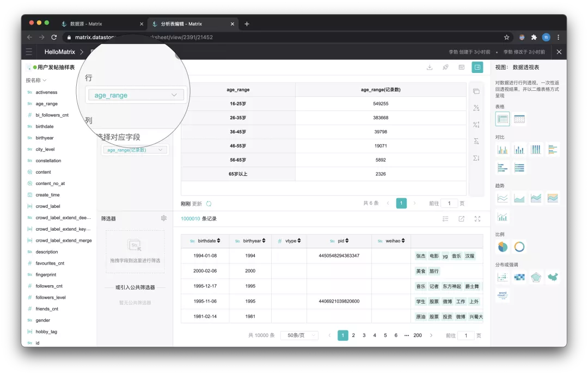Open the 按名称 sort dropdown
The width and height of the screenshot is (588, 375).
pos(36,80)
